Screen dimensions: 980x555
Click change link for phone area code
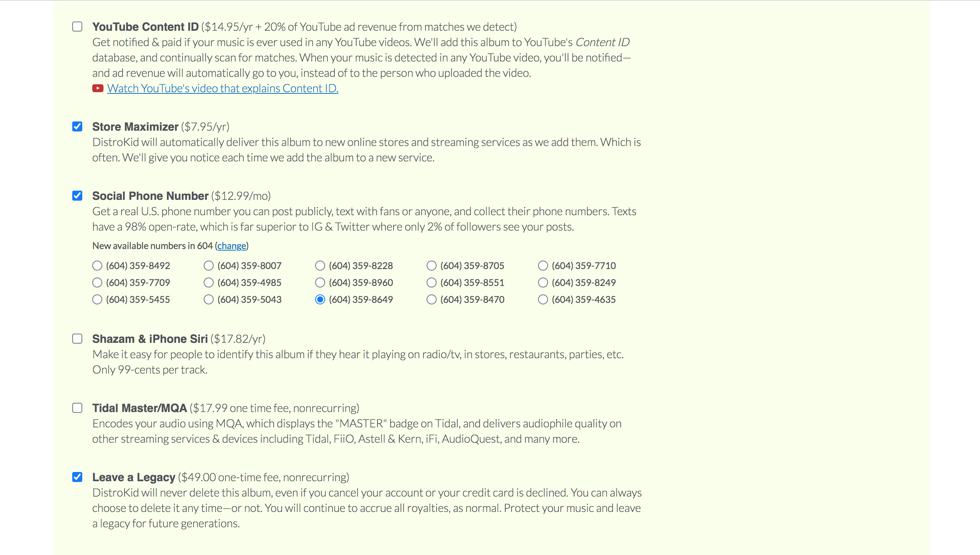point(231,245)
